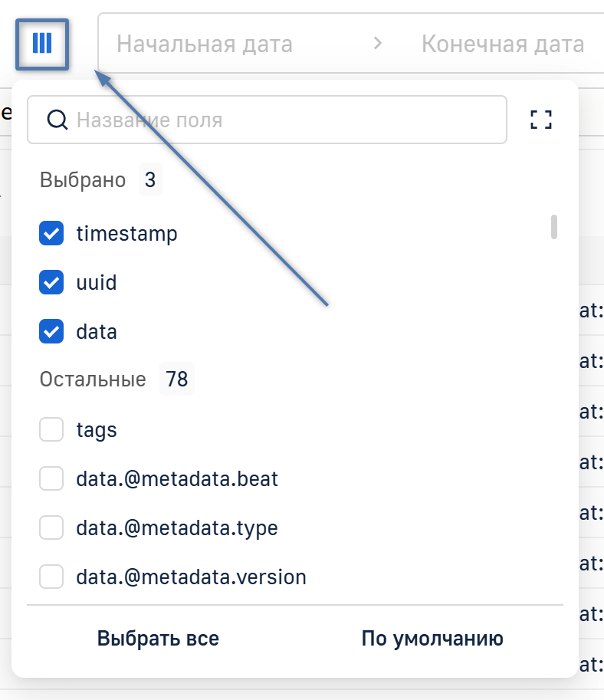The image size is (604, 700).
Task: Click the timestamp field label
Action: coord(126,234)
